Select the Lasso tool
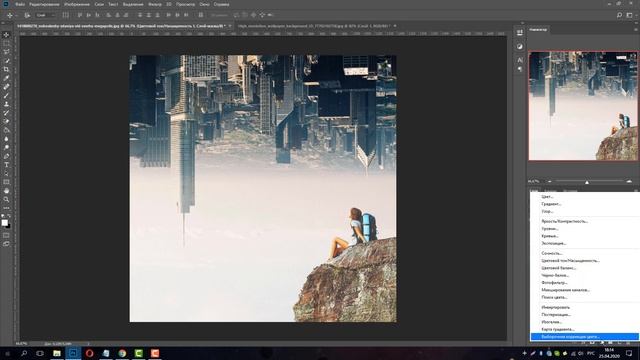The image size is (640, 360). (x=6, y=52)
